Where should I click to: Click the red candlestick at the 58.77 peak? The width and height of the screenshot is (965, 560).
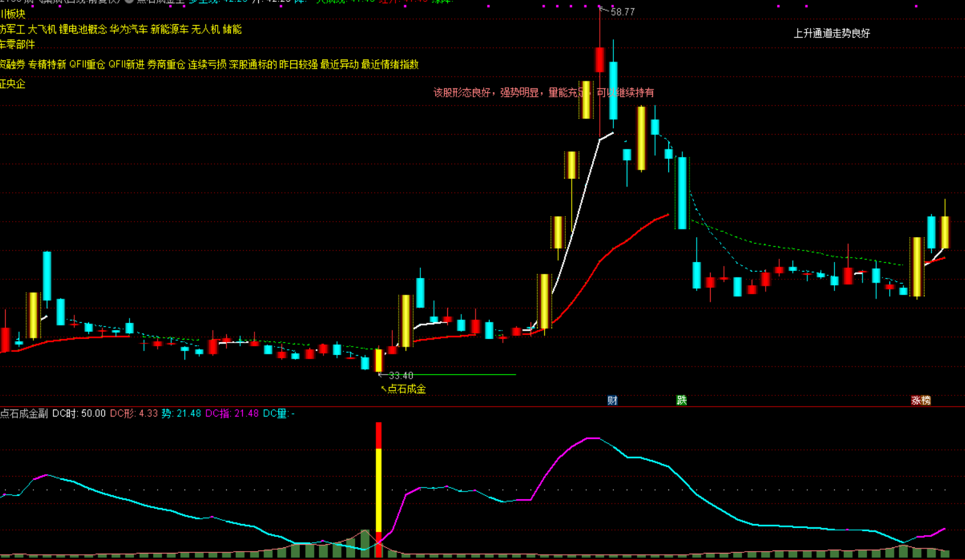click(x=600, y=60)
